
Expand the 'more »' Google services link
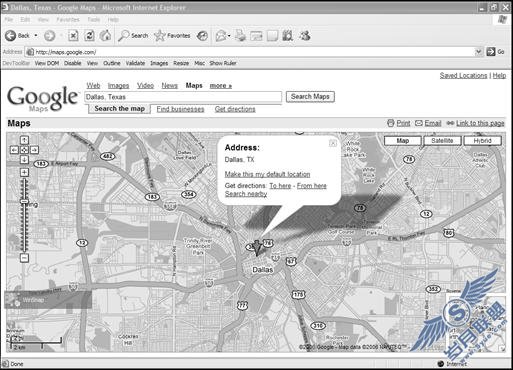(221, 86)
